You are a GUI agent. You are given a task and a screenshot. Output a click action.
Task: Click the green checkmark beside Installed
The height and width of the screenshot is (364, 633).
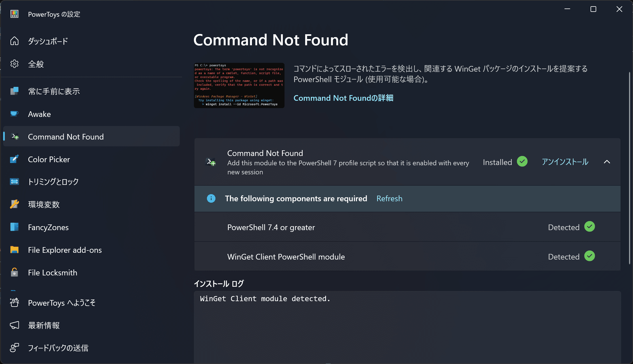[522, 162]
